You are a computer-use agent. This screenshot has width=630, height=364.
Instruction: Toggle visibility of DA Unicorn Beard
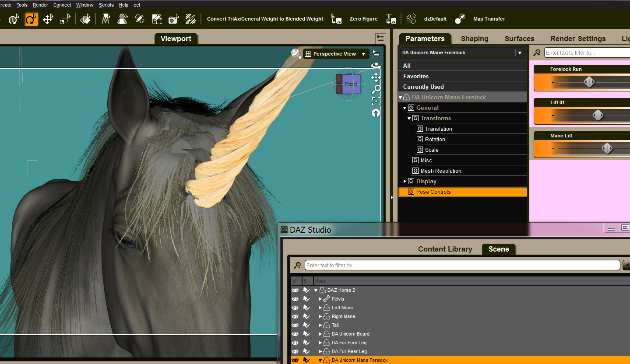295,334
